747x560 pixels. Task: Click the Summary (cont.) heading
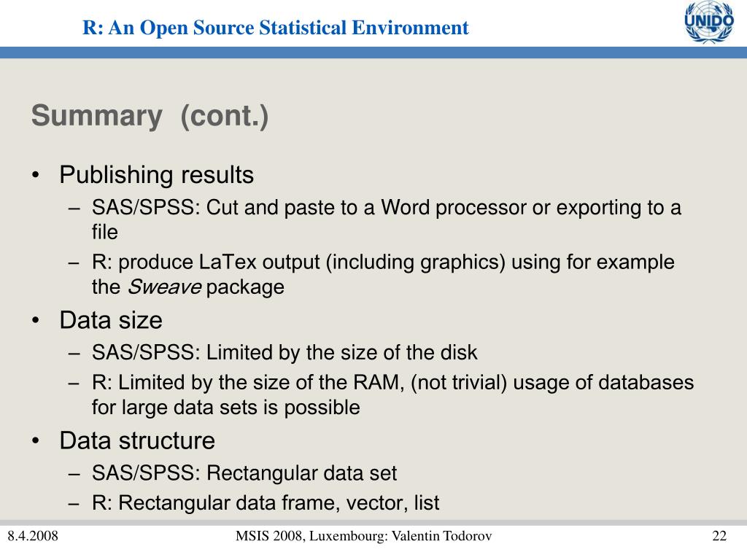150,116
